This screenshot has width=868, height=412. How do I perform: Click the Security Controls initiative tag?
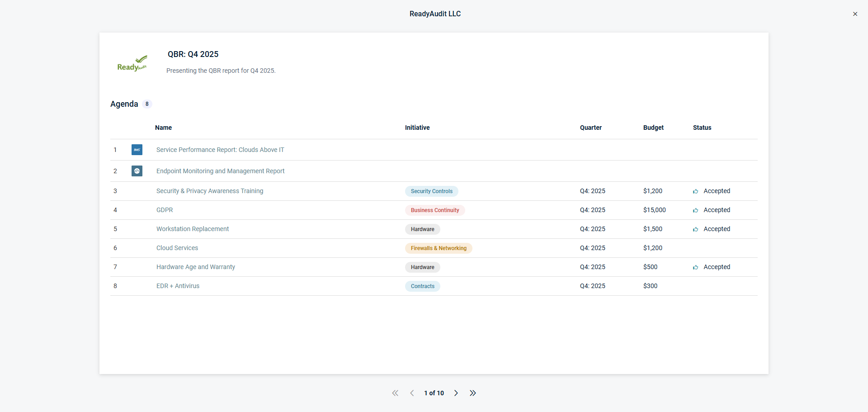[x=431, y=191]
